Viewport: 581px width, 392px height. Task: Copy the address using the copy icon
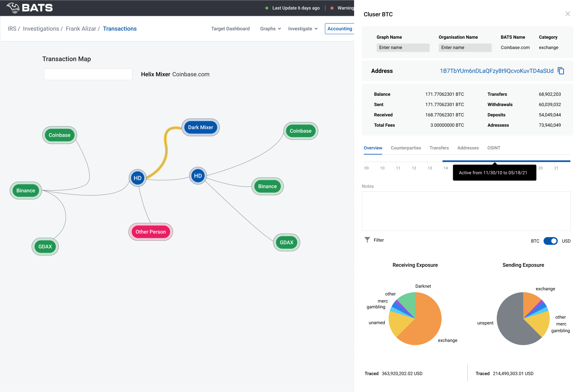[561, 71]
